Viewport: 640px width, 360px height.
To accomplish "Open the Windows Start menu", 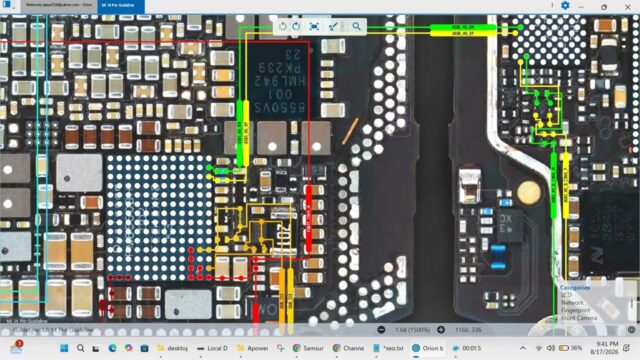I will pyautogui.click(x=64, y=348).
